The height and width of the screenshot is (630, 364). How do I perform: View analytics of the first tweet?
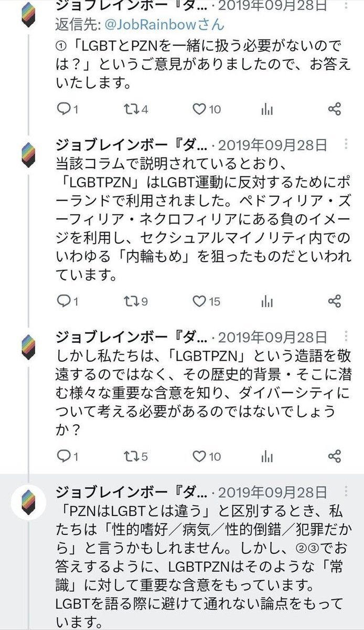point(267,109)
